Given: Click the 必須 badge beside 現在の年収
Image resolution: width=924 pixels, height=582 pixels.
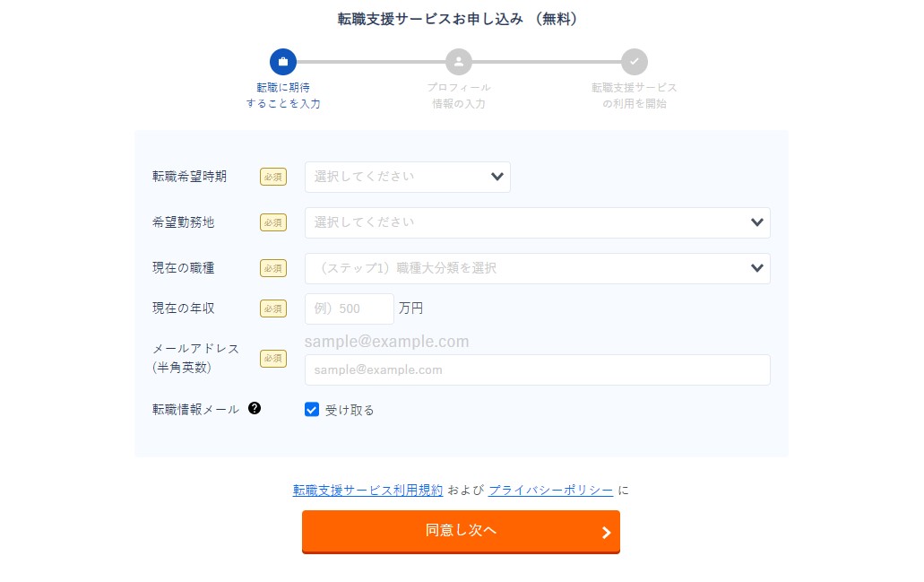Looking at the screenshot, I should point(273,308).
